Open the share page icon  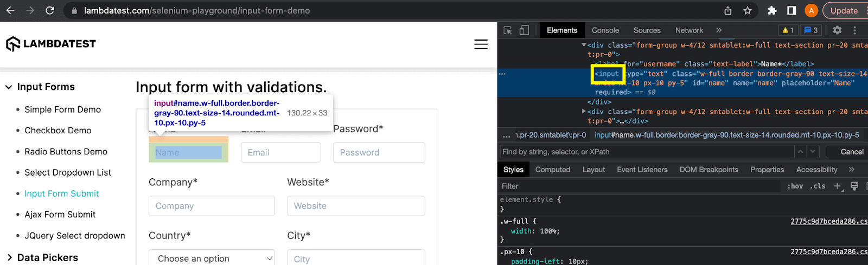click(728, 10)
